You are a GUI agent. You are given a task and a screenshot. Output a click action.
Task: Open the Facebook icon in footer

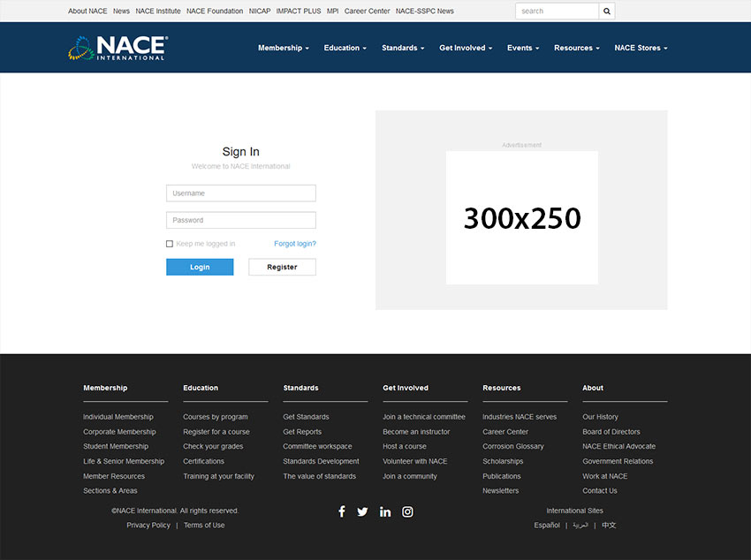tap(342, 511)
